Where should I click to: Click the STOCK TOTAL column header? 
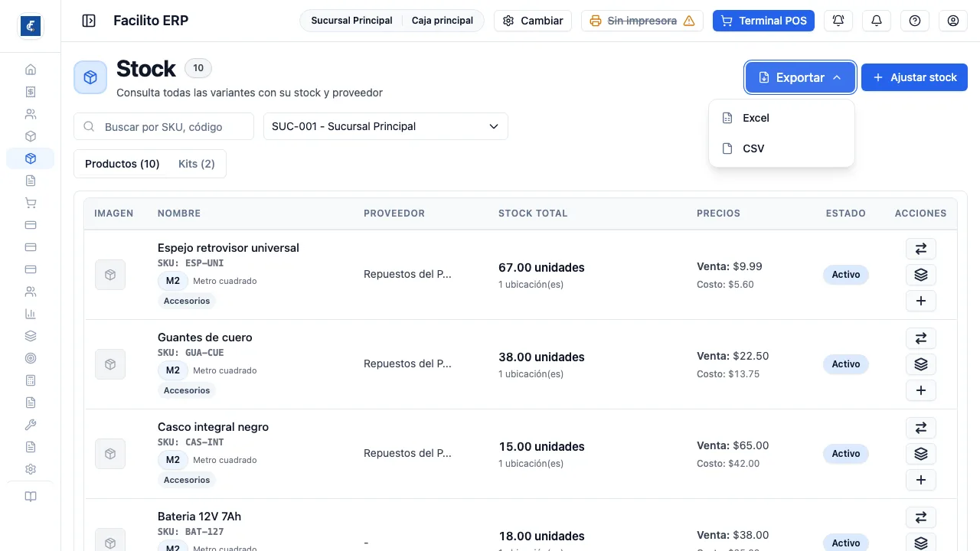click(x=533, y=214)
